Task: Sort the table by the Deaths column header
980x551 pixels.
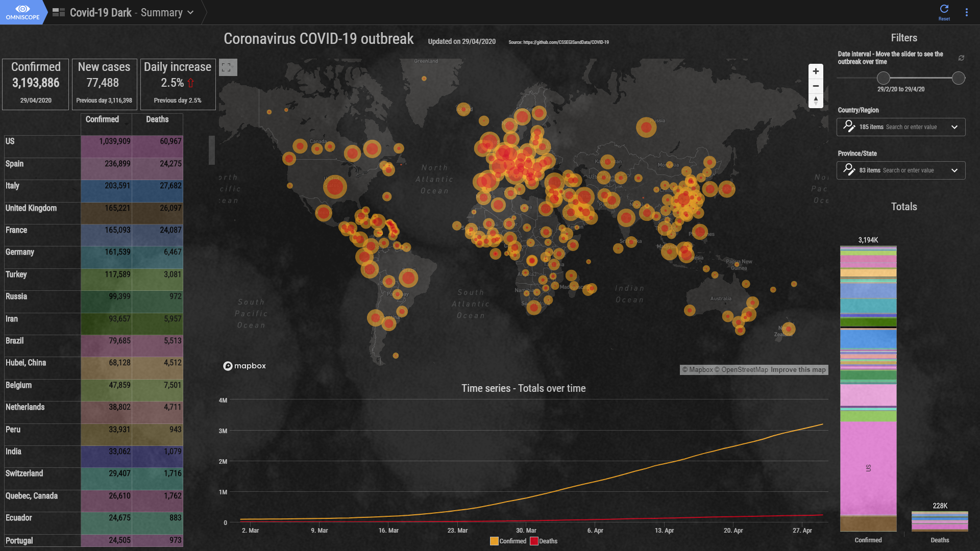Action: coord(157,119)
